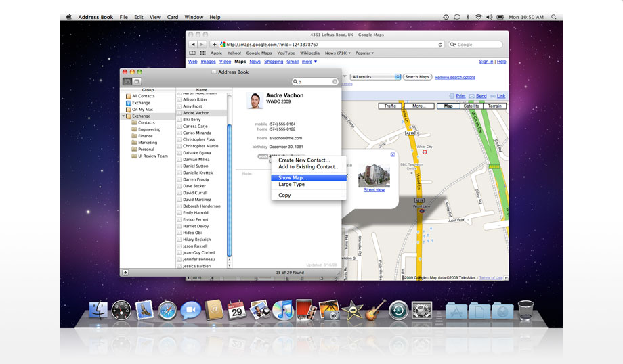Close the map info bubble
Screen dimensions: 623x364
pyautogui.click(x=392, y=155)
